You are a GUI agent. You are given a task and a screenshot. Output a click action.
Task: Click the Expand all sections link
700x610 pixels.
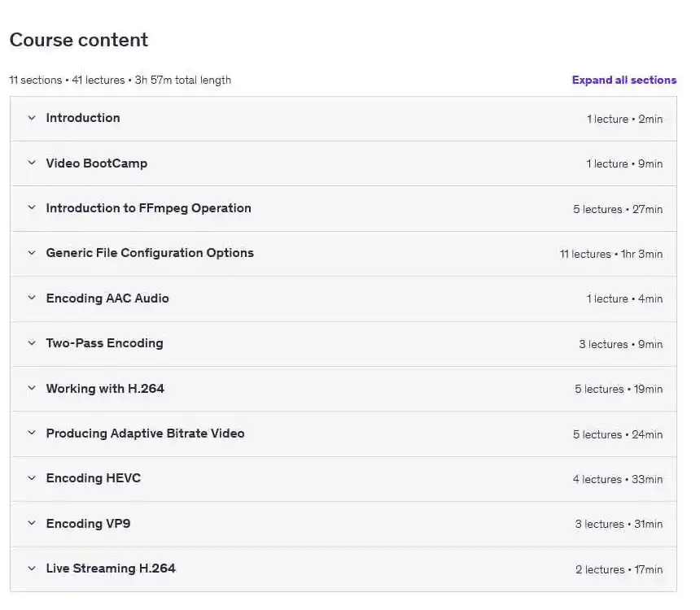[624, 80]
